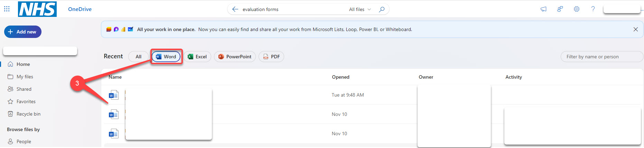Click the search magnifier icon
The width and height of the screenshot is (644, 148).
point(382,9)
